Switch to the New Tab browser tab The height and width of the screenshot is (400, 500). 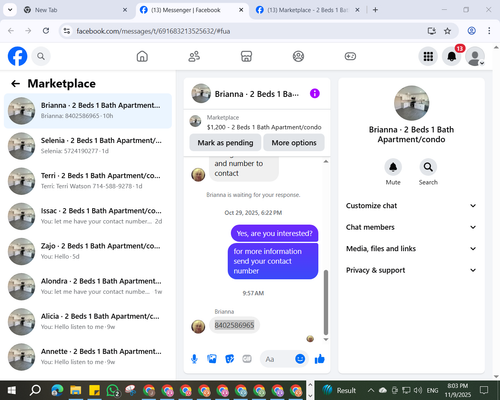[x=75, y=10]
